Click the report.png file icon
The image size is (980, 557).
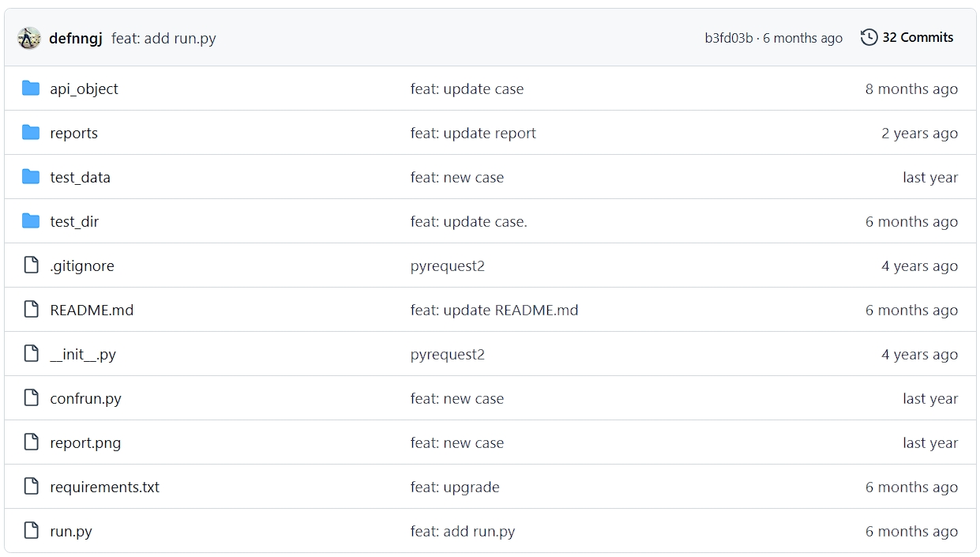[x=31, y=442]
